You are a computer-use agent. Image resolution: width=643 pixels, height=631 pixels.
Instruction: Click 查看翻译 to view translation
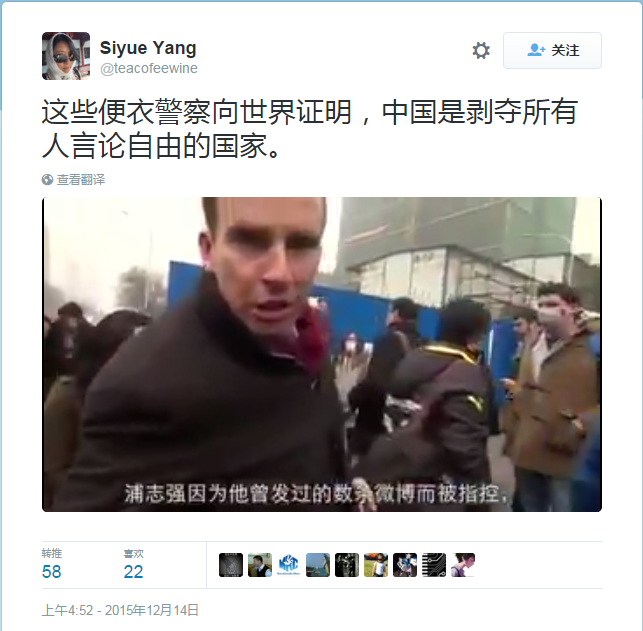tap(81, 180)
